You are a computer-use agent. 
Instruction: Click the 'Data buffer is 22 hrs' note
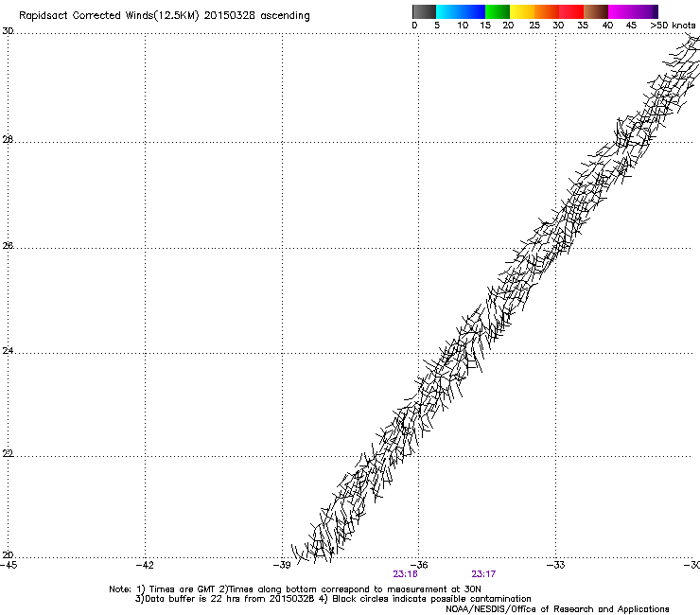coord(333,599)
